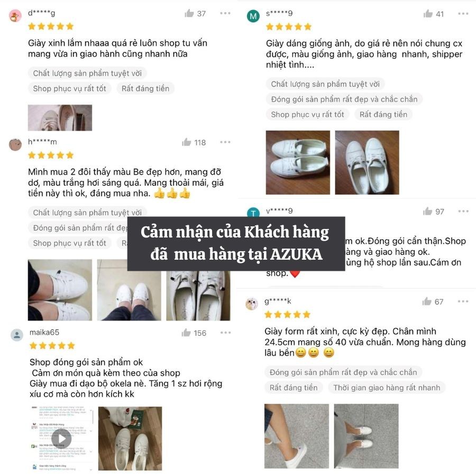Like the v*****9 review with 97 likes
This screenshot has height=476, width=476.
[428, 211]
